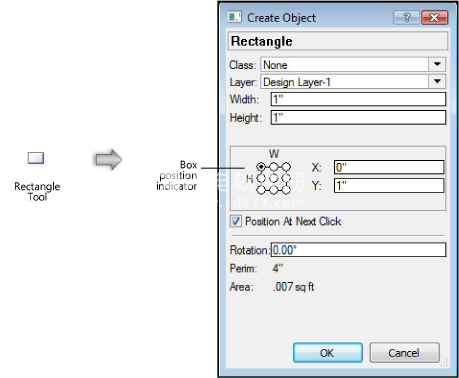Click the Create Object dialog title icon

pyautogui.click(x=234, y=17)
